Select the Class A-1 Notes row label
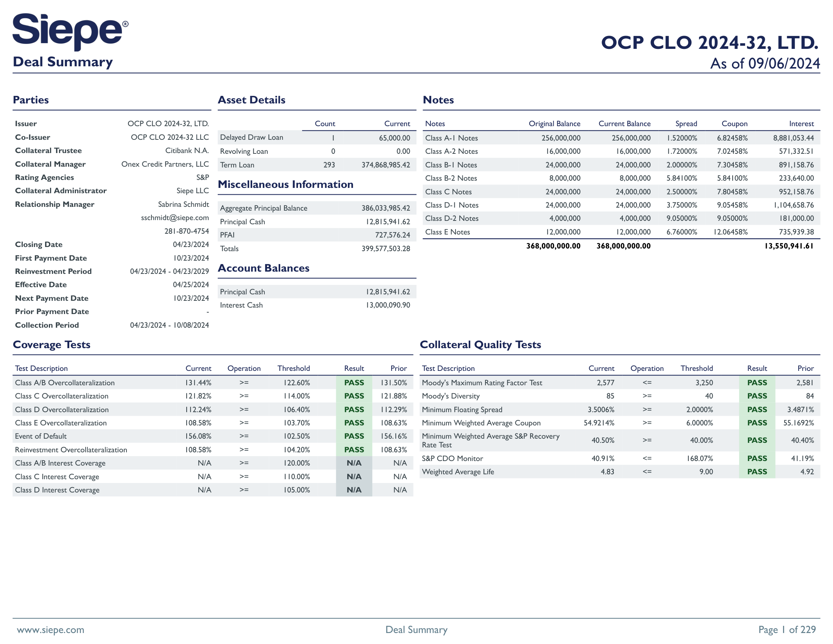Viewport: 833px width, 644px height. pos(451,138)
